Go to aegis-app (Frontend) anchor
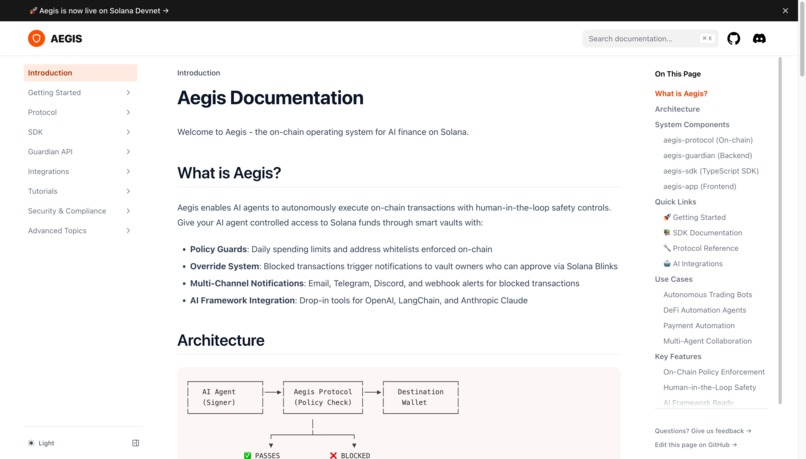Screen dimensions: 806x459 [x=700, y=186]
